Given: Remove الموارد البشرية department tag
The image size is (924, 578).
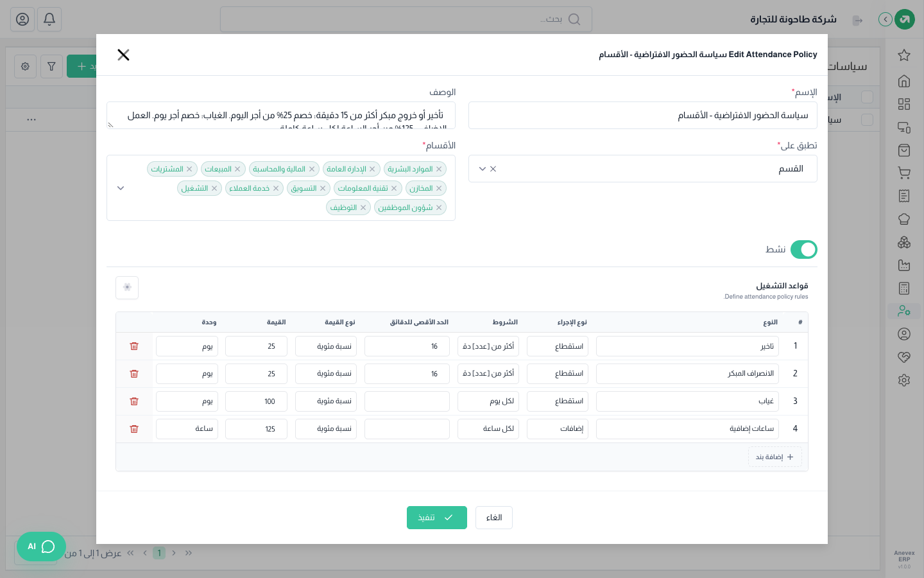Looking at the screenshot, I should (x=439, y=169).
